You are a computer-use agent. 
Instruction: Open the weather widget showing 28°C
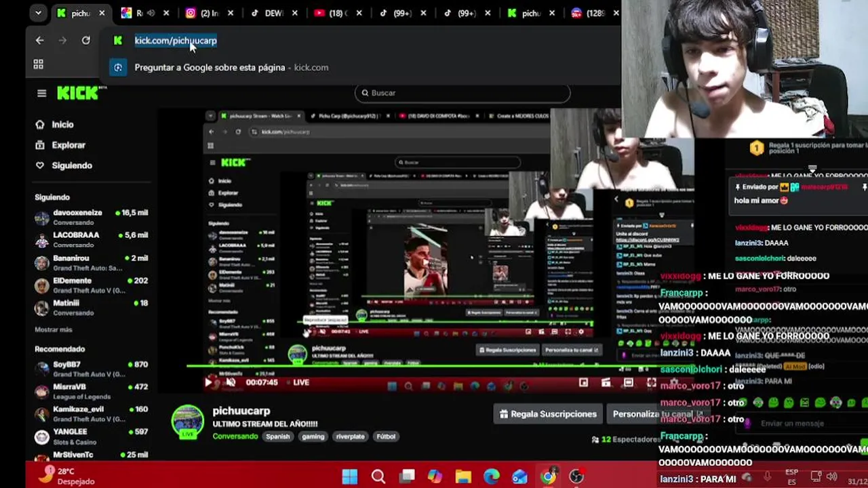tap(68, 476)
